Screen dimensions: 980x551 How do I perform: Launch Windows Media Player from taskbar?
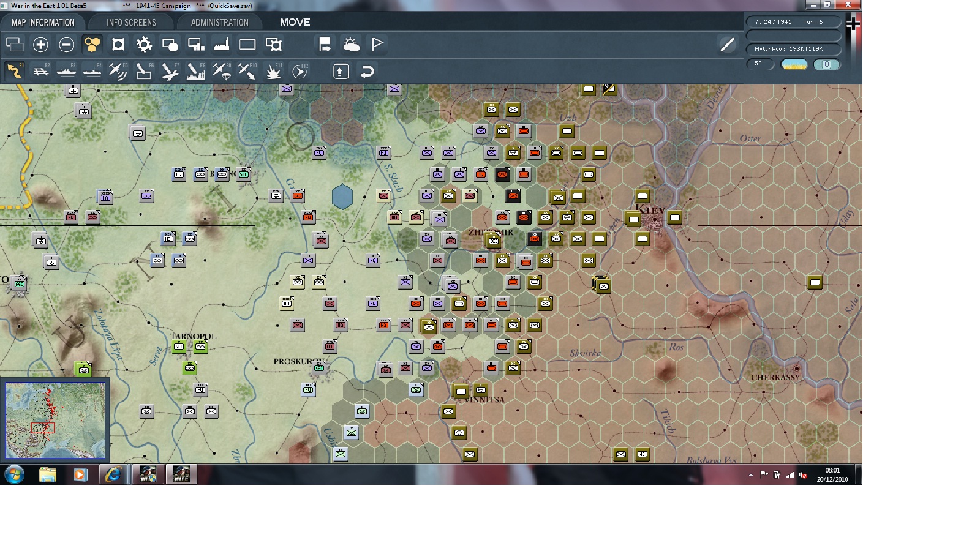pos(80,474)
